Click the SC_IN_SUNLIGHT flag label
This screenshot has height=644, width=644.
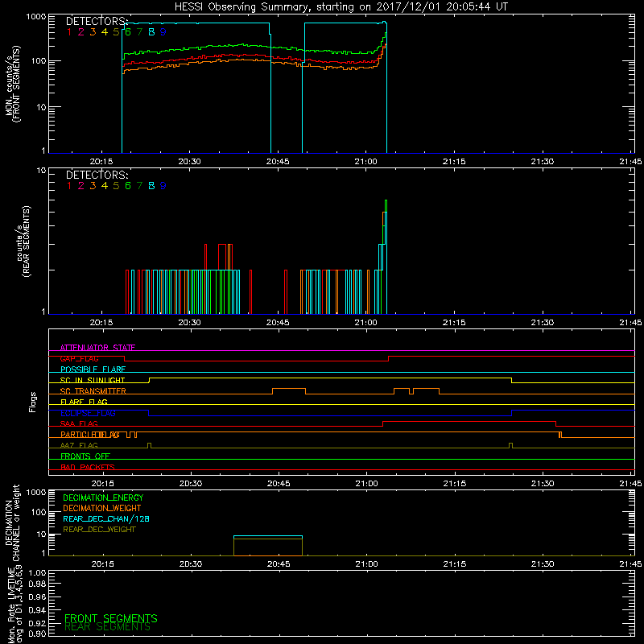pyautogui.click(x=93, y=380)
